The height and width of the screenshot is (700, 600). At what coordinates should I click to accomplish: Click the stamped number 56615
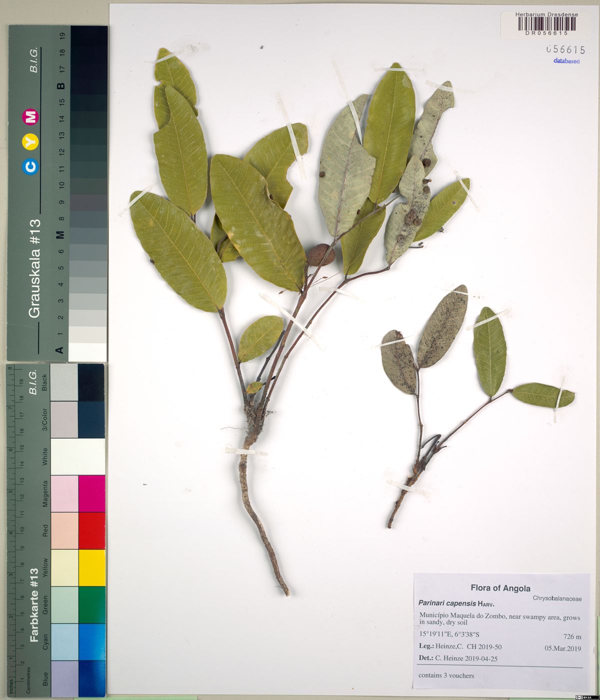[x=565, y=49]
